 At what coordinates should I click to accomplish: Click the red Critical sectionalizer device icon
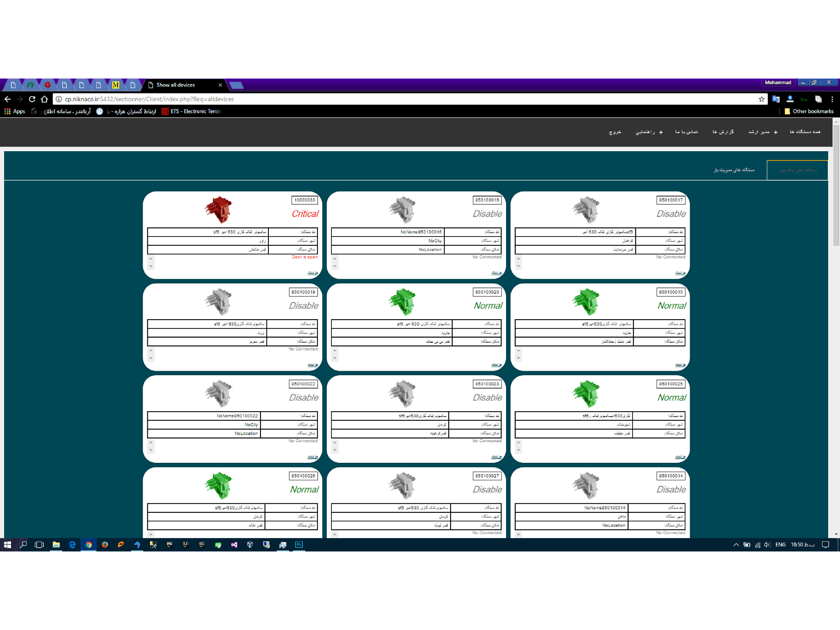click(x=218, y=209)
